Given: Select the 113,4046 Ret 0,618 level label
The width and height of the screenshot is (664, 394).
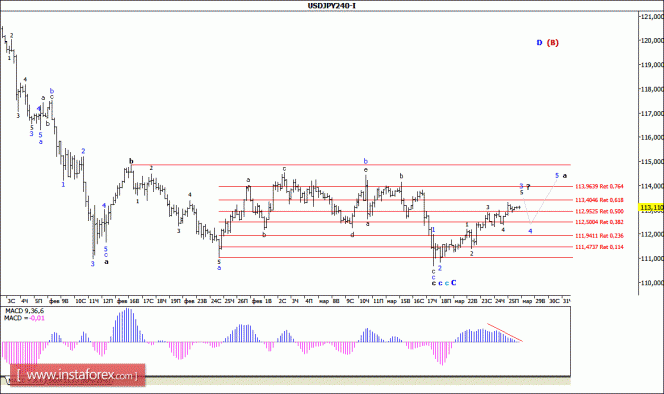Looking at the screenshot, I should coord(599,200).
